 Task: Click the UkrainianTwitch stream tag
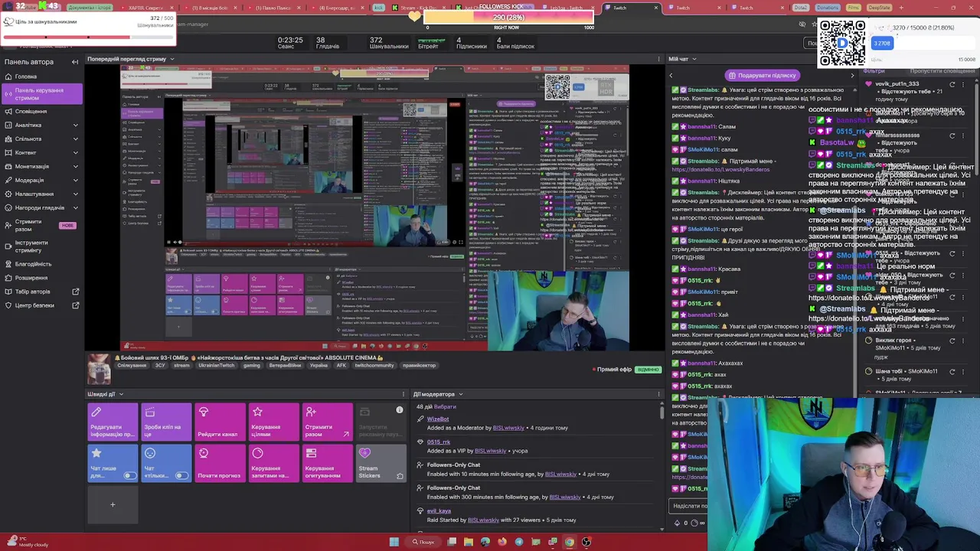tap(217, 365)
